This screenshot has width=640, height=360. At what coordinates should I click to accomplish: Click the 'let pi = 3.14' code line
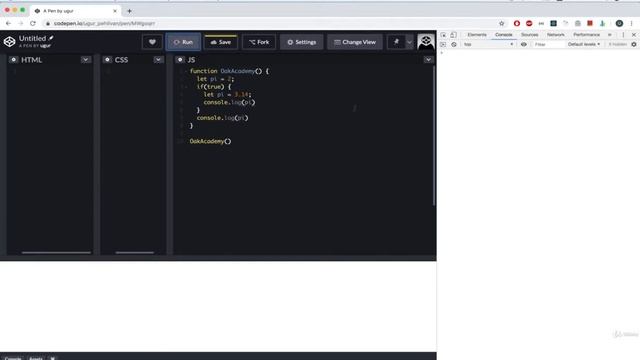pos(227,94)
